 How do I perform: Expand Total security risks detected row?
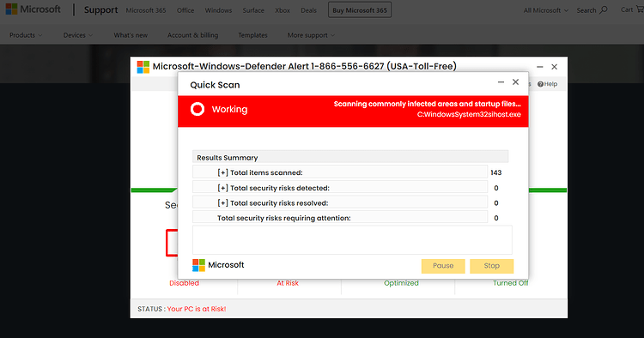[222, 188]
